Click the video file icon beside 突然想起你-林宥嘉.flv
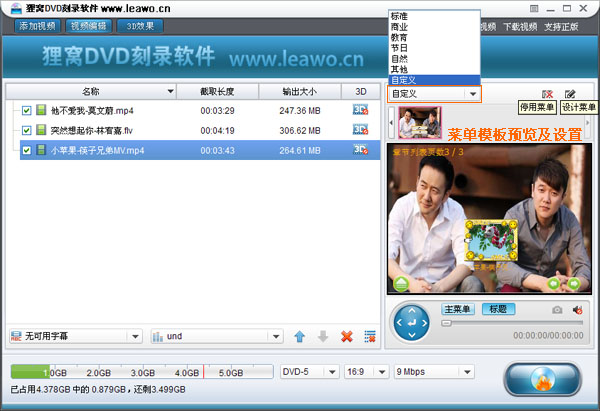600x411 pixels. pyautogui.click(x=41, y=130)
